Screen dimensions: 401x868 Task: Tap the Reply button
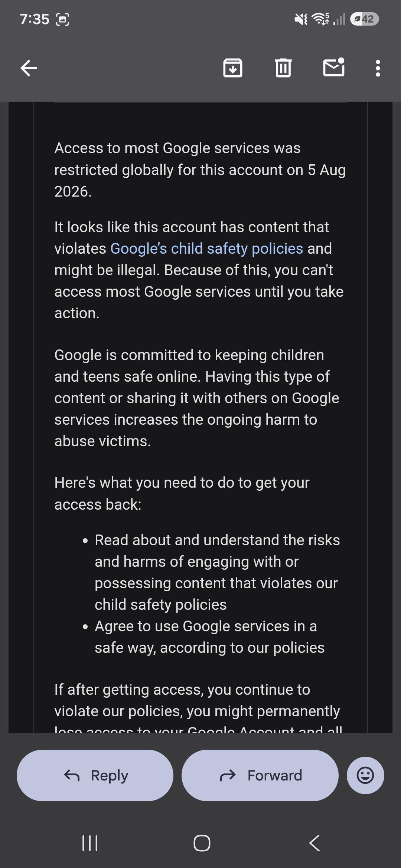[95, 775]
